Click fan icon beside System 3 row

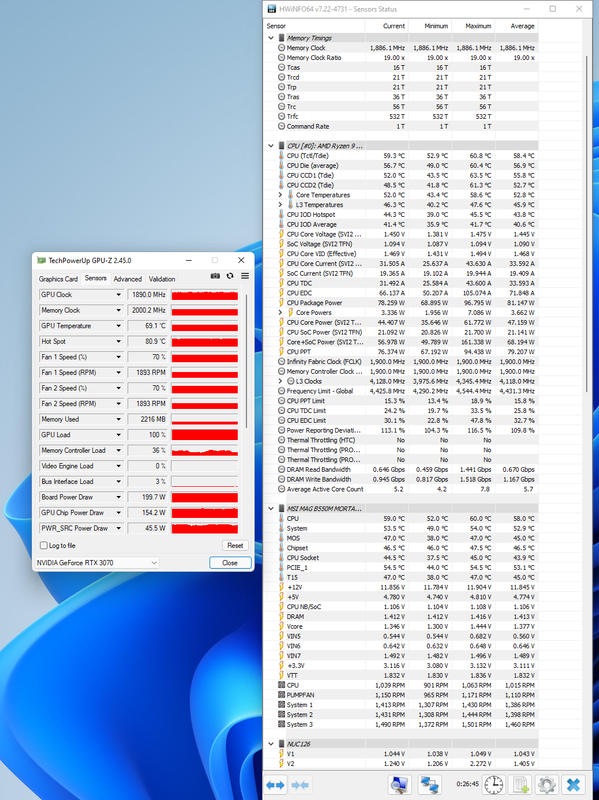[x=281, y=724]
